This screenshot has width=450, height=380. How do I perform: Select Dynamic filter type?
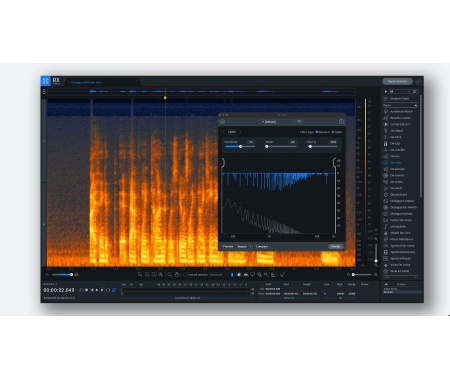click(x=323, y=132)
